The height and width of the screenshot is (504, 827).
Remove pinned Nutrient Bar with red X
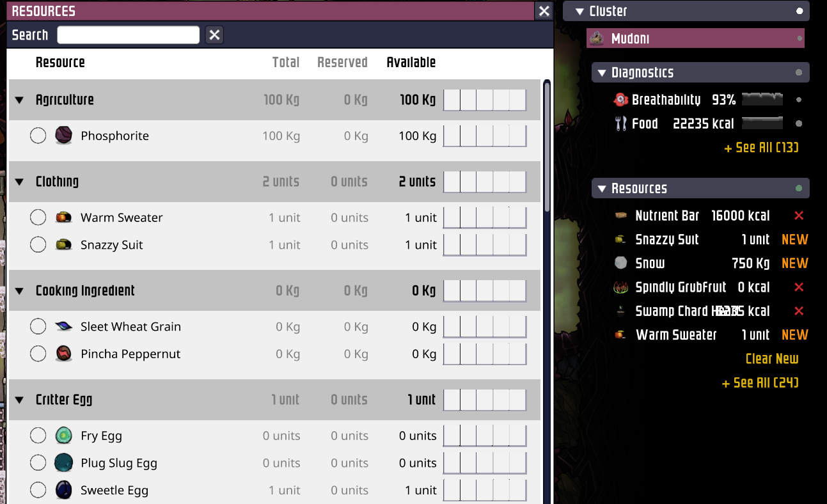798,216
